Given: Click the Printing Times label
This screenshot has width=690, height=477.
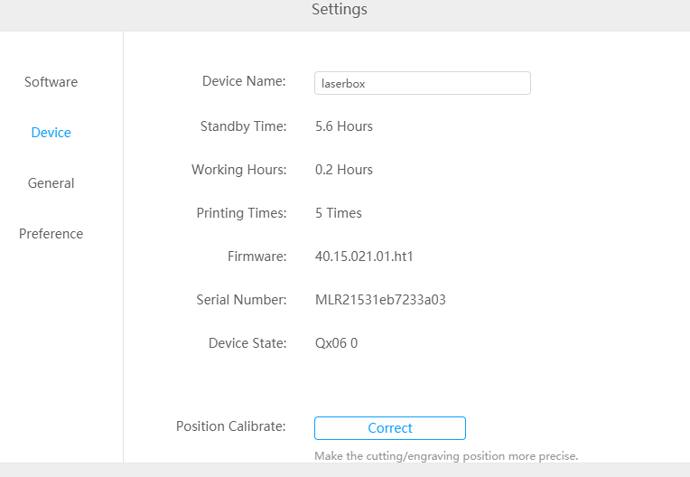Looking at the screenshot, I should 242,213.
